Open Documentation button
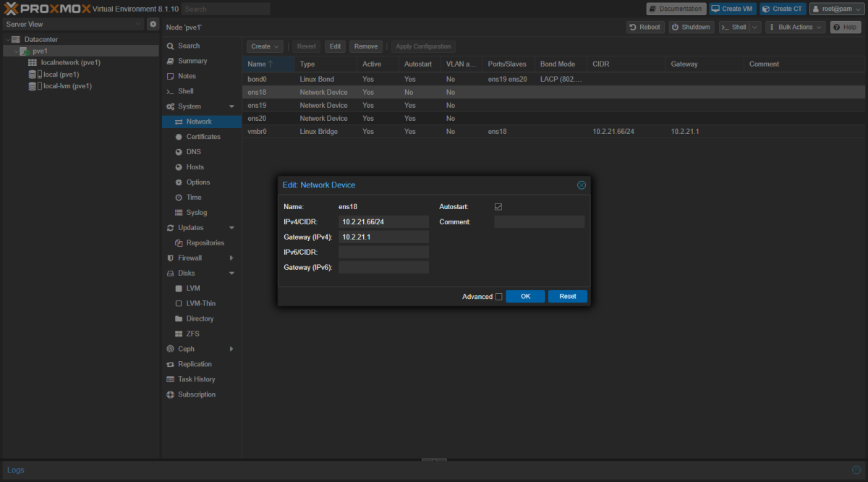Image resolution: width=868 pixels, height=482 pixels. point(676,9)
